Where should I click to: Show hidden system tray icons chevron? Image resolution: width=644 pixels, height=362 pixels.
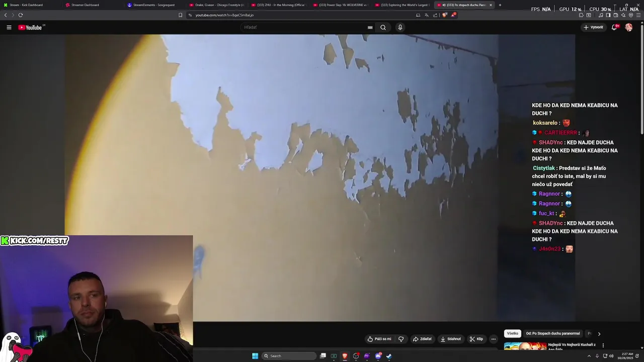point(589,356)
